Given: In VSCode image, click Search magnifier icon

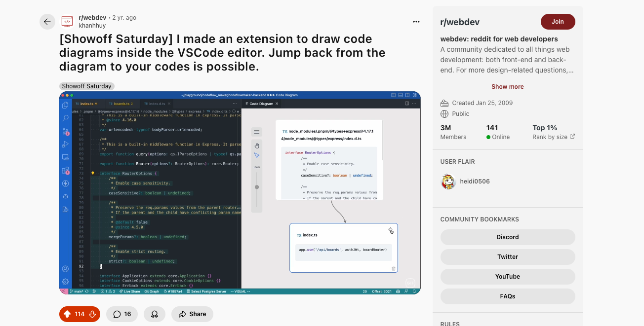Looking at the screenshot, I should 65,118.
